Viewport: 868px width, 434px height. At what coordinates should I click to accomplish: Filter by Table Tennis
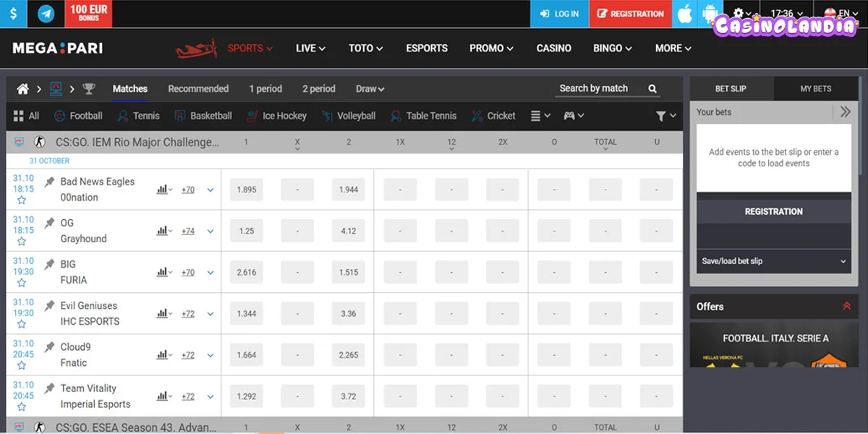[x=423, y=116]
